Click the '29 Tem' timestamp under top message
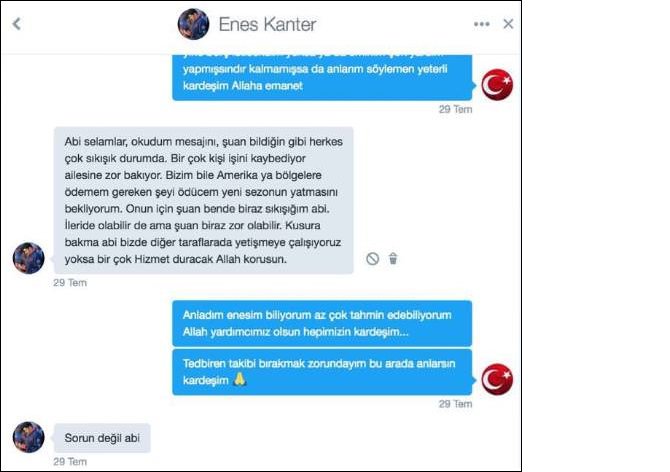 pos(455,109)
